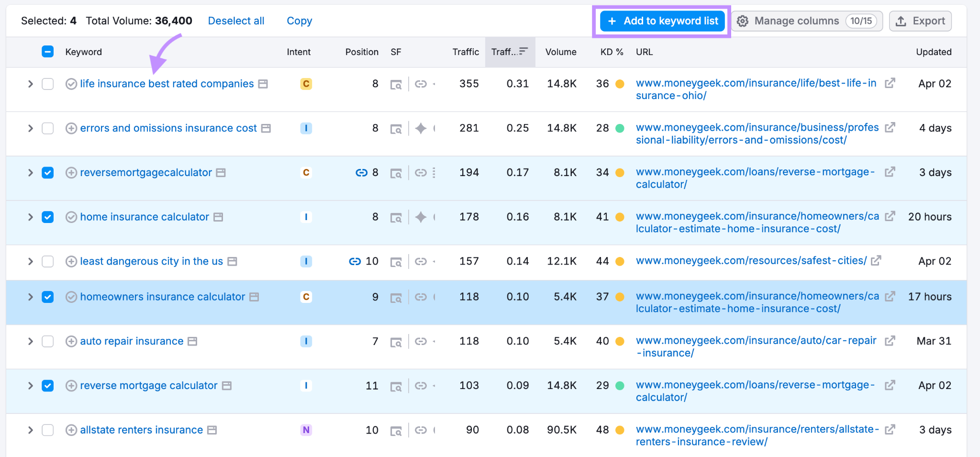Click the sort icon in Traffic % column
The height and width of the screenshot is (457, 980).
pos(523,51)
